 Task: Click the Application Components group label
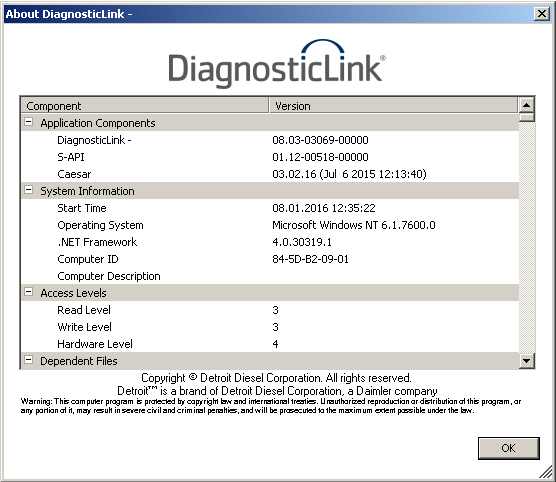pyautogui.click(x=98, y=123)
